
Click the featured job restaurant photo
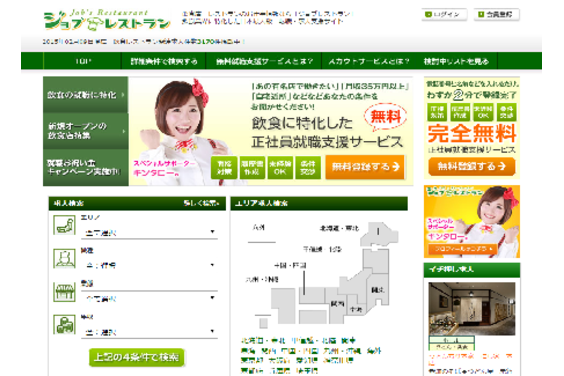pyautogui.click(x=472, y=309)
